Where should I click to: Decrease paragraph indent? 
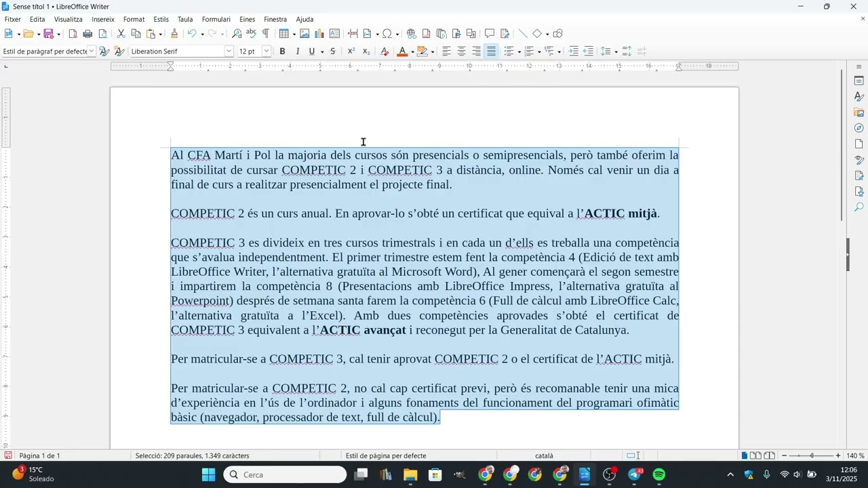tap(589, 52)
